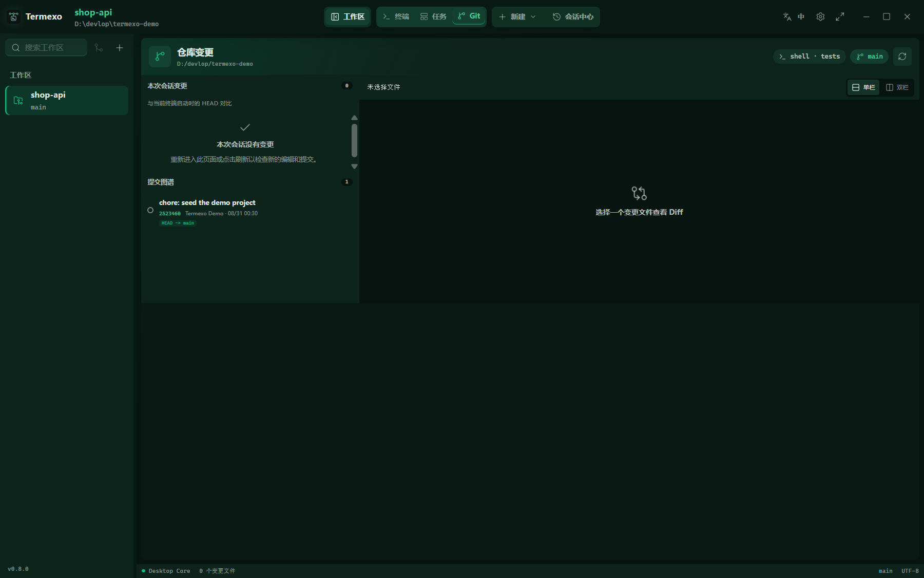Switch to the 终端 tab
The width and height of the screenshot is (924, 578).
[x=396, y=16]
